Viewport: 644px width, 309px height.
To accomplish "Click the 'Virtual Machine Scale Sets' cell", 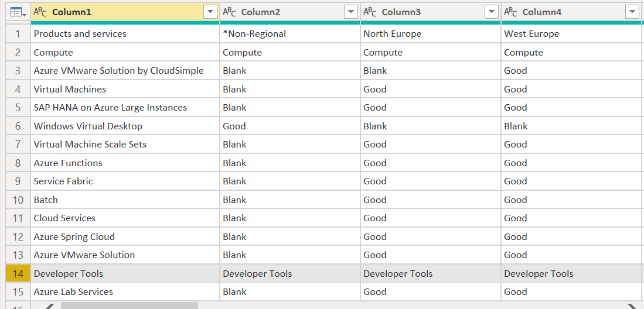I will click(125, 145).
